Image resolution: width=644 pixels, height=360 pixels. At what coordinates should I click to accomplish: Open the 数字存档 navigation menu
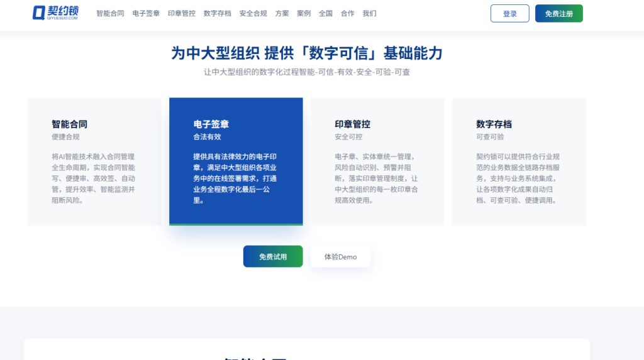click(217, 14)
